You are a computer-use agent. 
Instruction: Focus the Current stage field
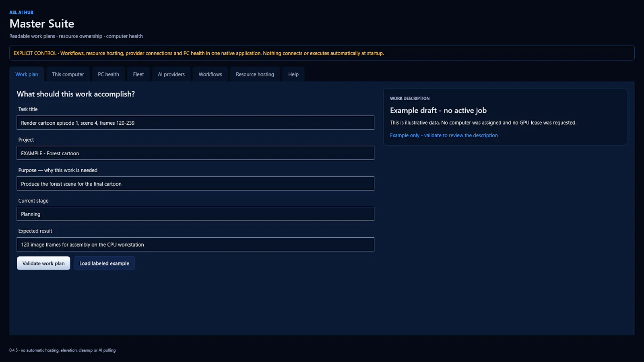point(195,214)
